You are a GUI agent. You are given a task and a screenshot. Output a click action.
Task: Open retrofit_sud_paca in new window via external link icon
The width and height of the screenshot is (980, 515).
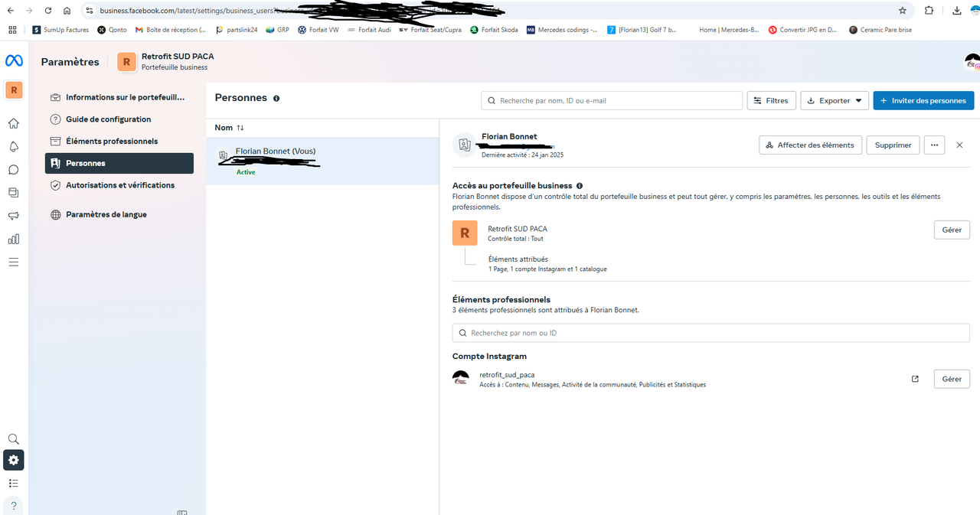pyautogui.click(x=915, y=379)
